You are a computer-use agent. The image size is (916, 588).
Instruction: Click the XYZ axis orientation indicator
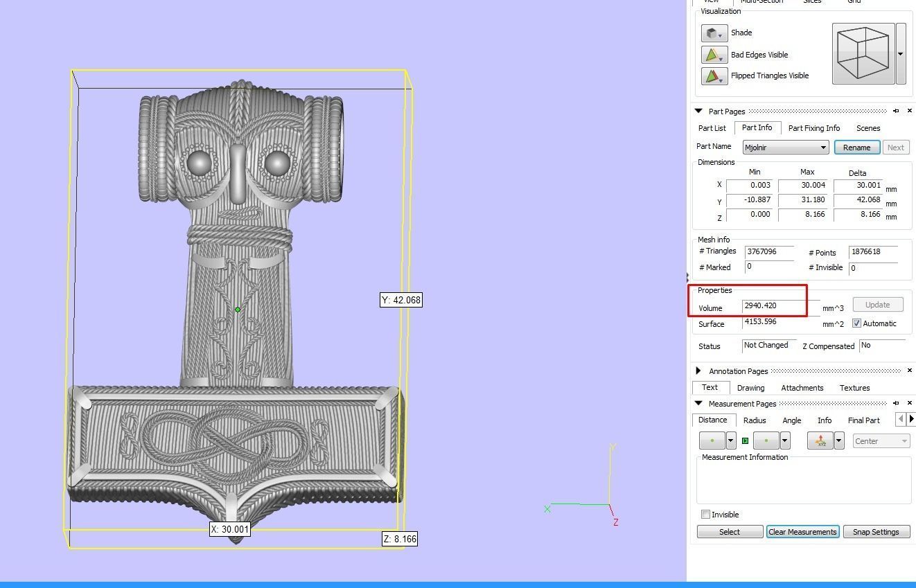tap(581, 485)
